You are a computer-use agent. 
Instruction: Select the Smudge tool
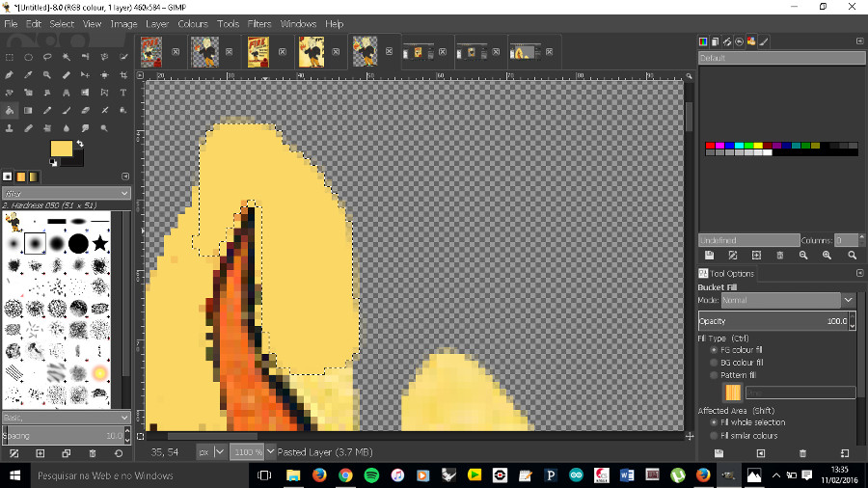coord(85,128)
